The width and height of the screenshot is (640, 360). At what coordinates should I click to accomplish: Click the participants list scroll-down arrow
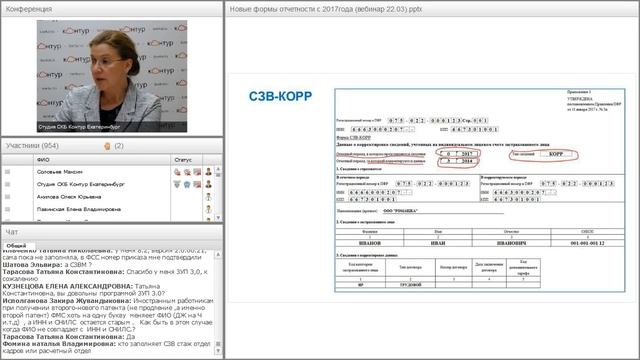218,218
